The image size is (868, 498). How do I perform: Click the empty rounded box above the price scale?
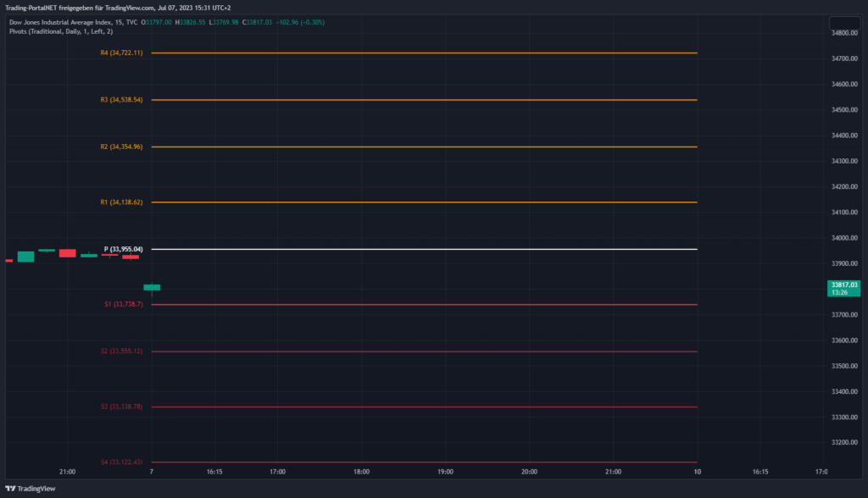[844, 23]
